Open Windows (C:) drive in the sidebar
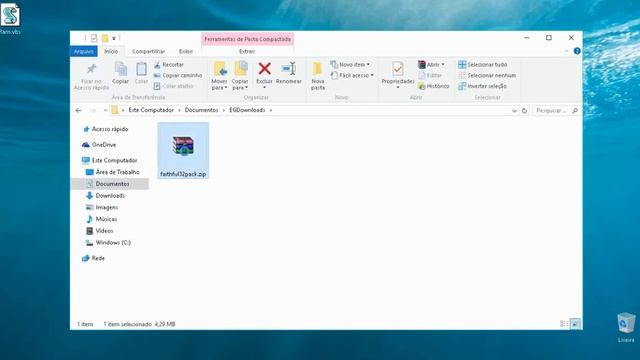640x360 pixels. [x=108, y=243]
